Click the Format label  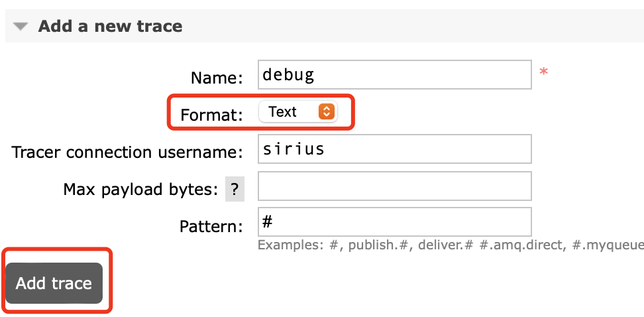pos(211,115)
